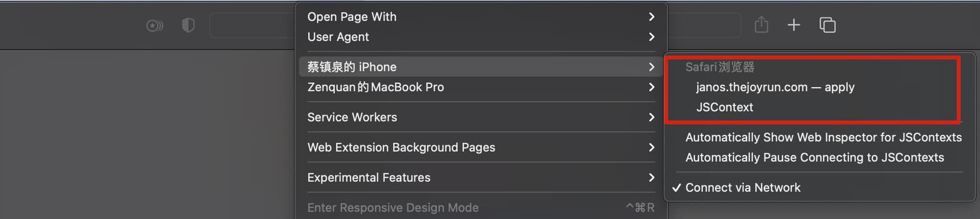
Task: Enable Automatically Pause Connecting to JSContexts
Action: (814, 157)
